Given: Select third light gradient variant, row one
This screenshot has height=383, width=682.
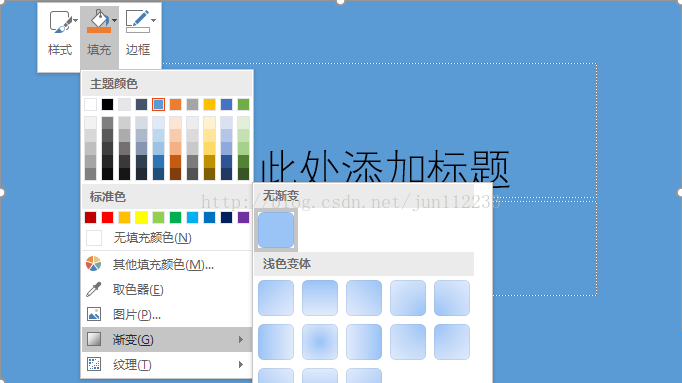Looking at the screenshot, I should point(364,298).
